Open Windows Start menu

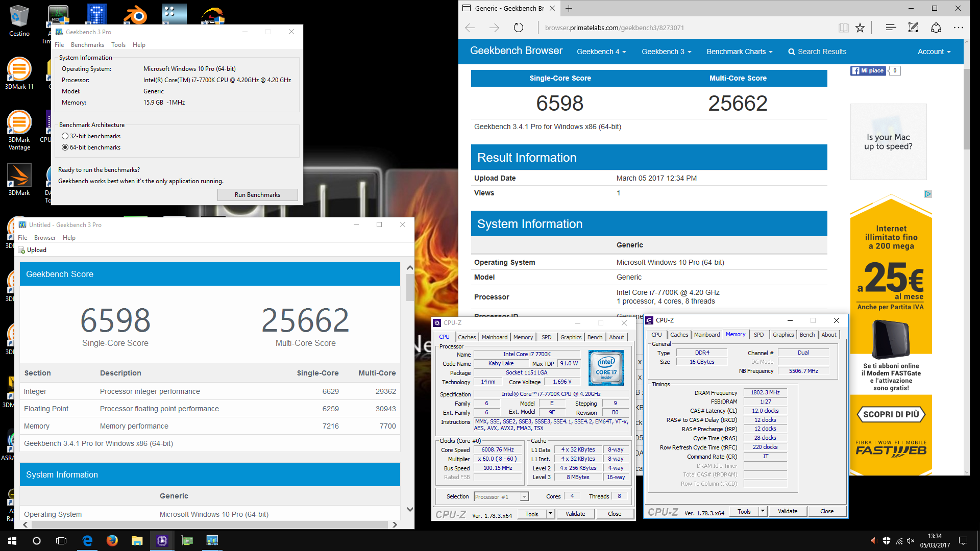click(12, 541)
